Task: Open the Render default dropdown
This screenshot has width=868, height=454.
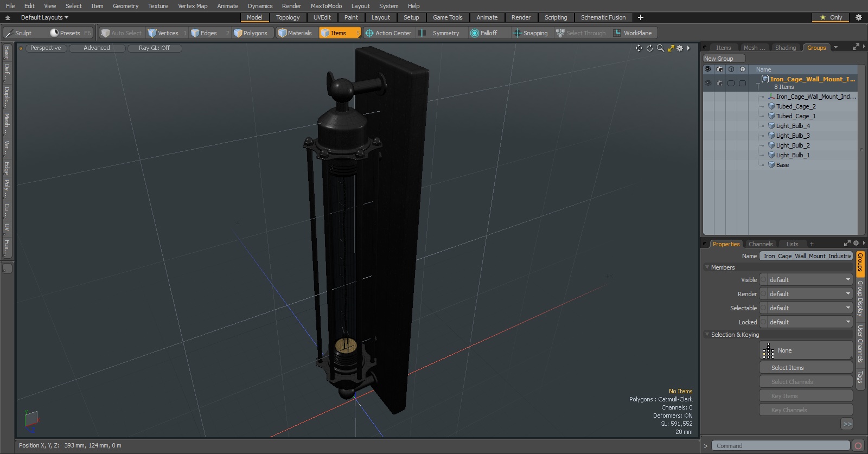Action: click(810, 294)
